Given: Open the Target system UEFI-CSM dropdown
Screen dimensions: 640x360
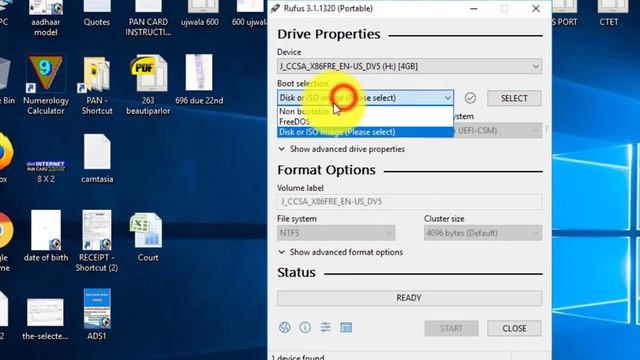Looking at the screenshot, I should click(498, 131).
